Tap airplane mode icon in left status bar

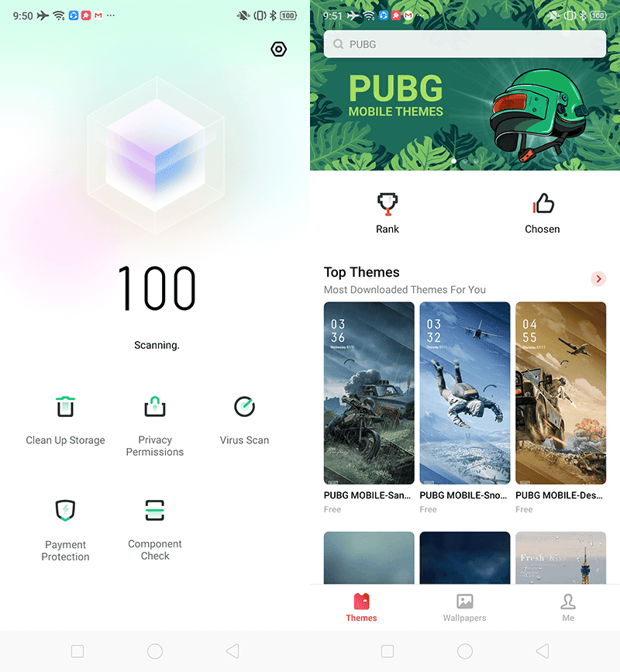coord(43,16)
